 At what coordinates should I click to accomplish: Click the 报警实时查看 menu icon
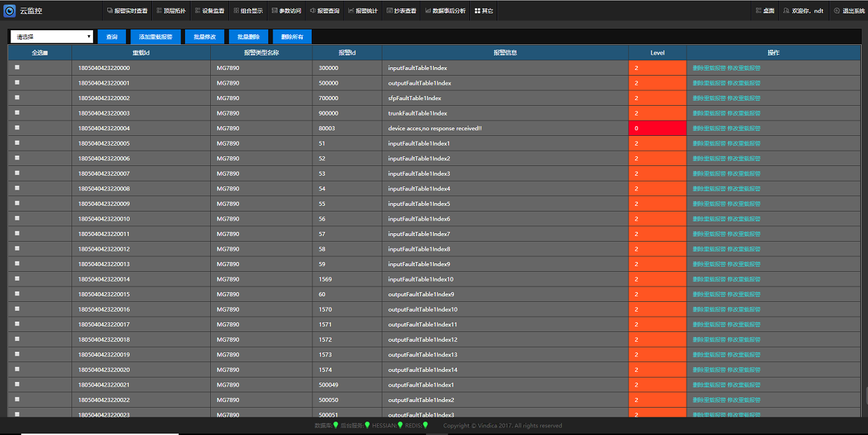[x=109, y=11]
